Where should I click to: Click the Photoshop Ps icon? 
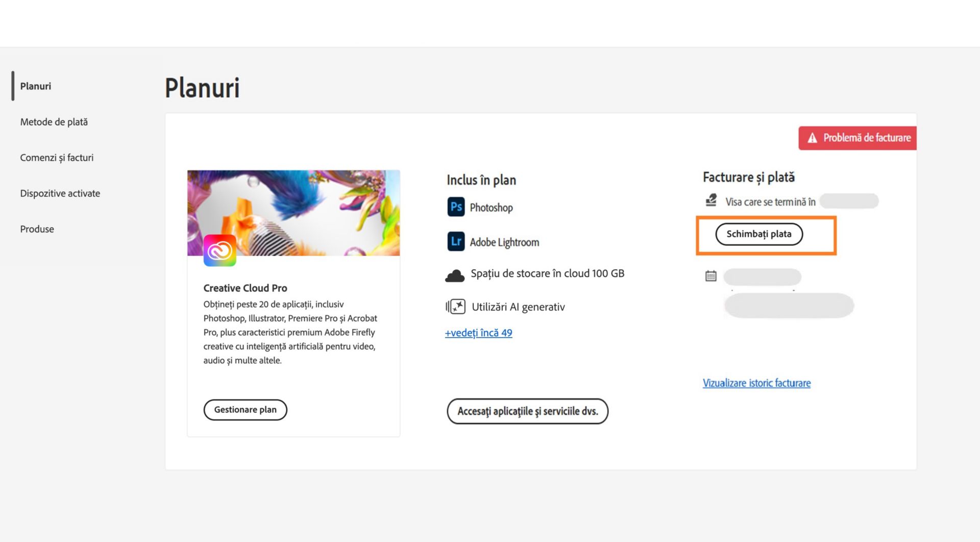click(x=456, y=207)
